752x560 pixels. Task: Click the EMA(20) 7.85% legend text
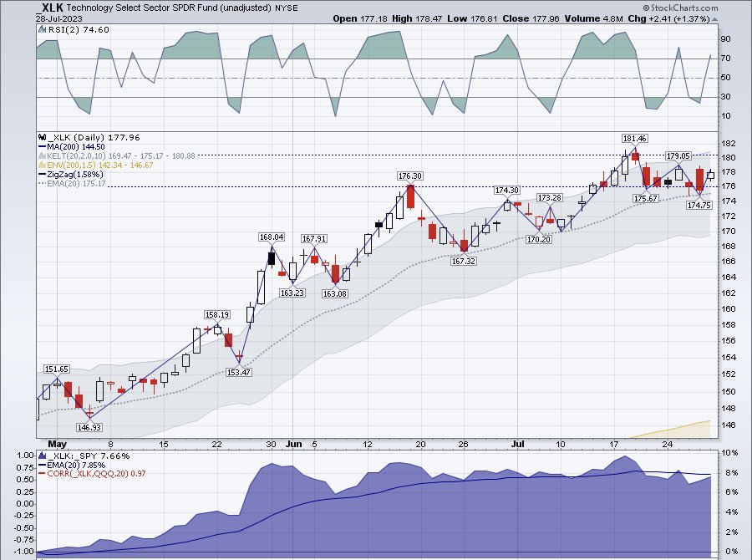pos(76,465)
